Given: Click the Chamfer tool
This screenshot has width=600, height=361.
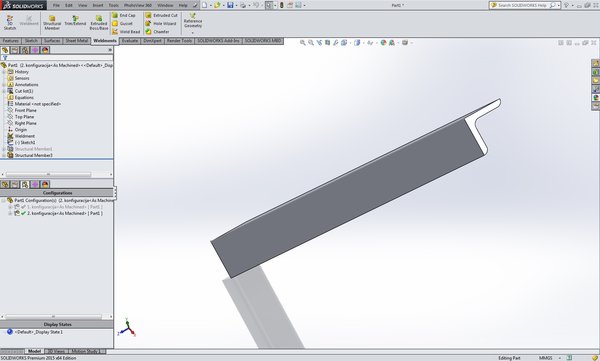Looking at the screenshot, I should (157, 32).
